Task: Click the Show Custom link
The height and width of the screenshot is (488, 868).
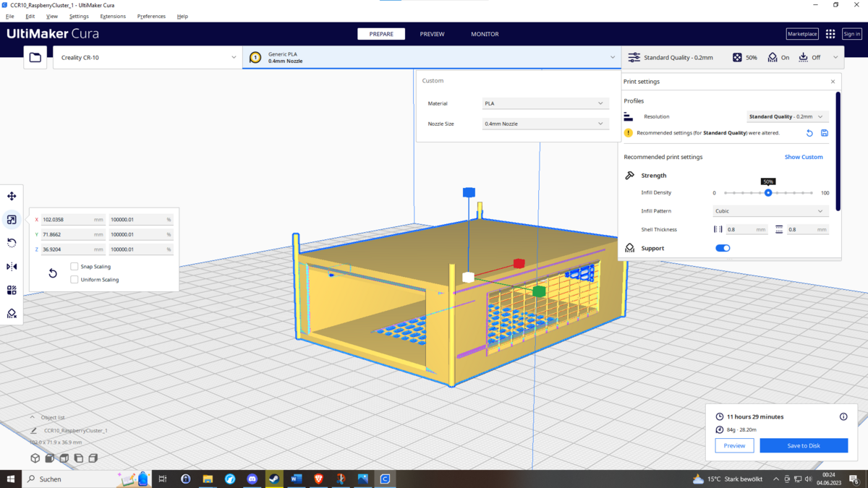Action: point(804,157)
